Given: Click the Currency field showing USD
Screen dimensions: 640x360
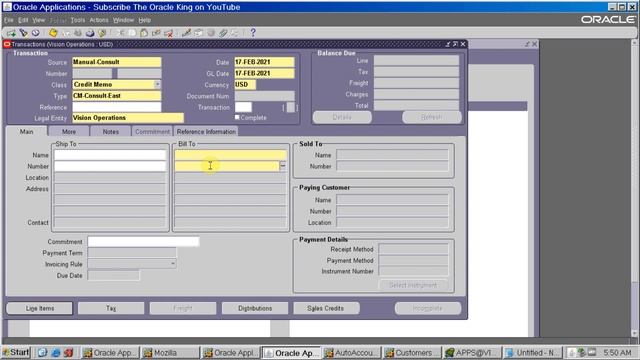Looking at the screenshot, I should (245, 84).
